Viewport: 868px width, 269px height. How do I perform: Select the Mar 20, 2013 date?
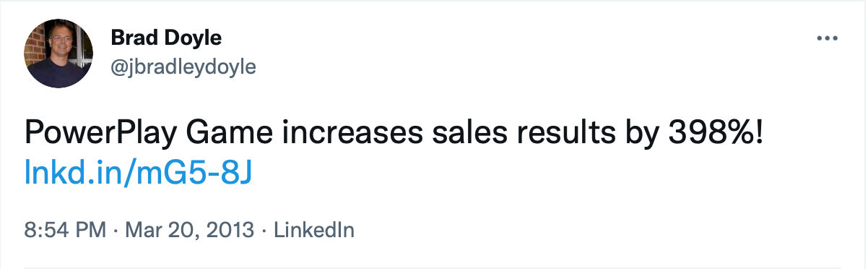[x=190, y=231]
